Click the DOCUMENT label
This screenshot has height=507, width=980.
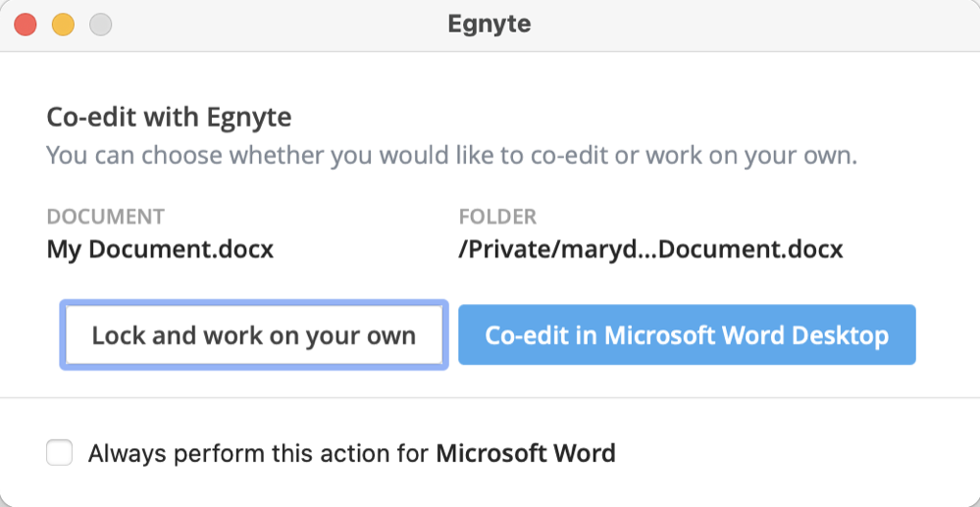(x=106, y=217)
